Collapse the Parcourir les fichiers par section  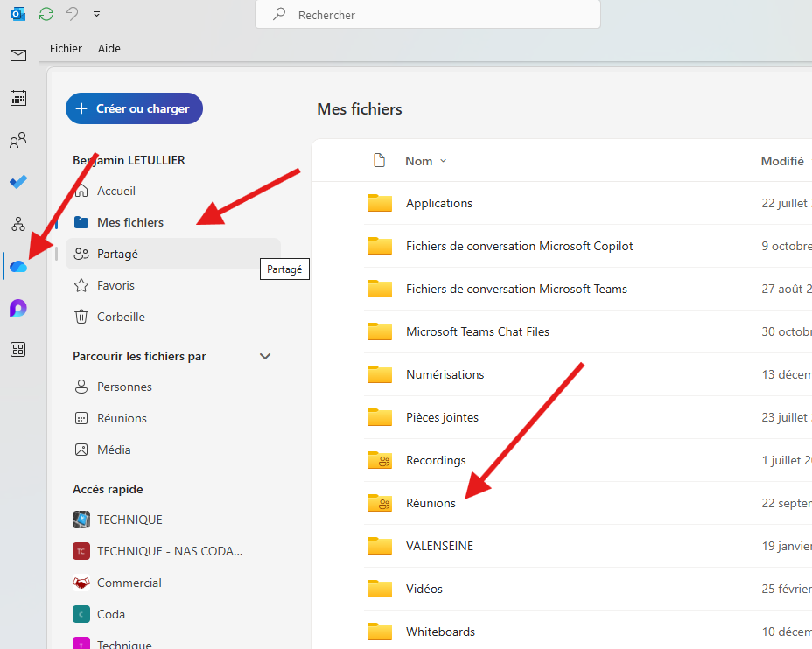(x=265, y=357)
